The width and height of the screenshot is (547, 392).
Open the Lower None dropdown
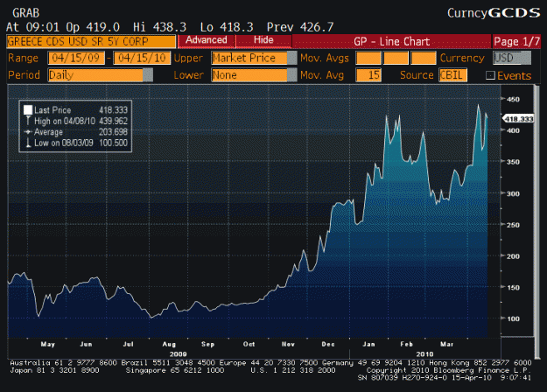tap(254, 75)
